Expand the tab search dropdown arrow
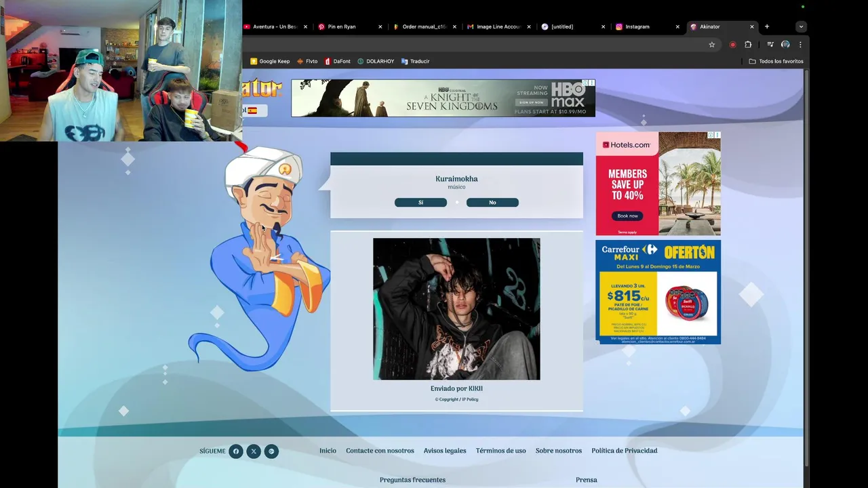 click(801, 26)
